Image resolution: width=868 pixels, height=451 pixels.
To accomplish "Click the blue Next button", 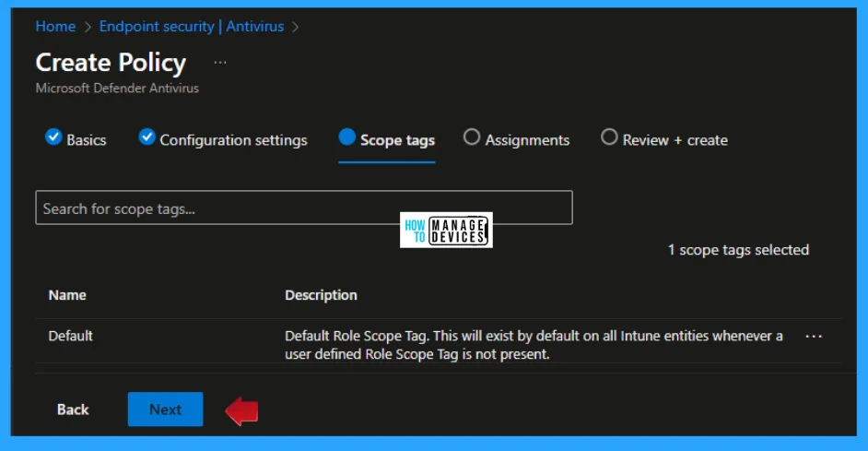I will pos(166,409).
